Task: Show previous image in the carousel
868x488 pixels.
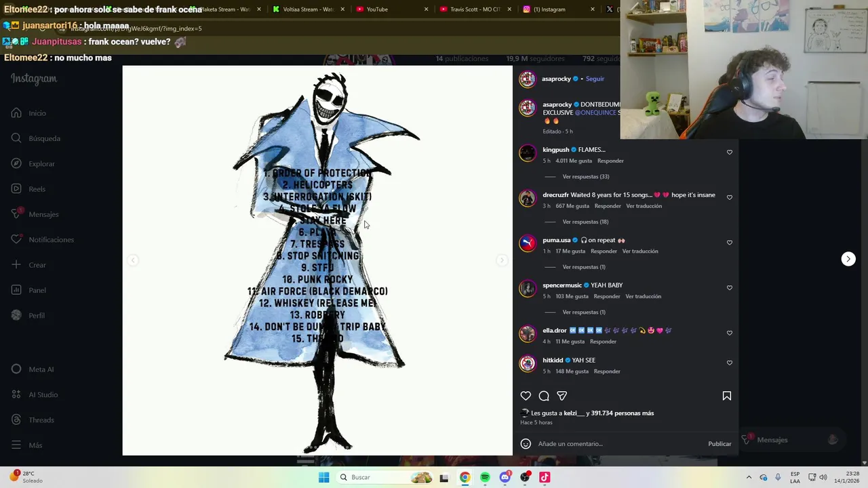Action: [133, 260]
